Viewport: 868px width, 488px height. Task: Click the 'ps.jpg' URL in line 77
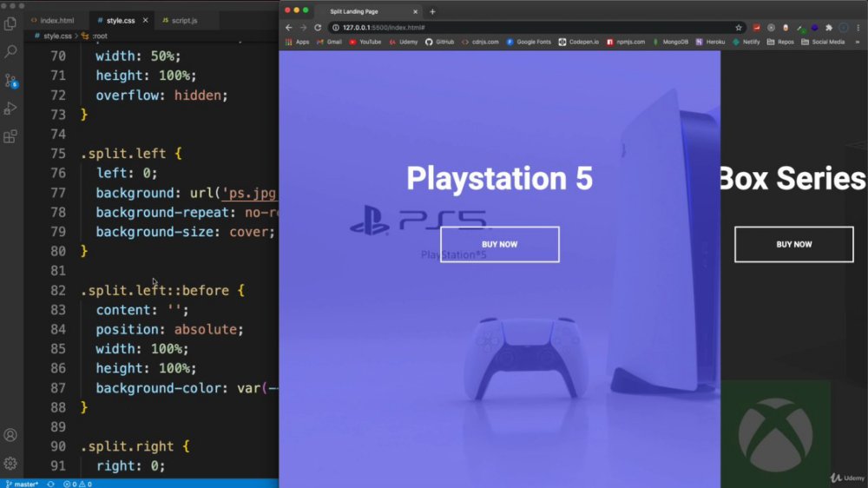click(249, 193)
